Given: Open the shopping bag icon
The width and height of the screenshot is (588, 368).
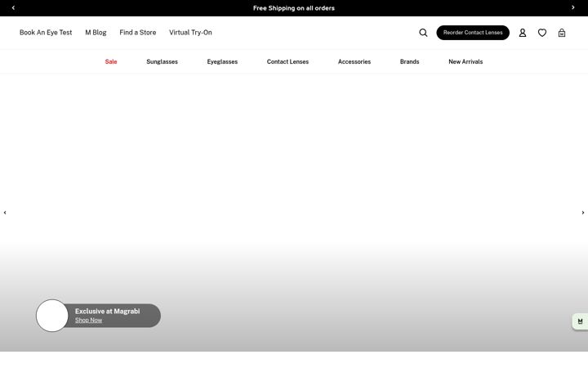Looking at the screenshot, I should click(x=562, y=33).
